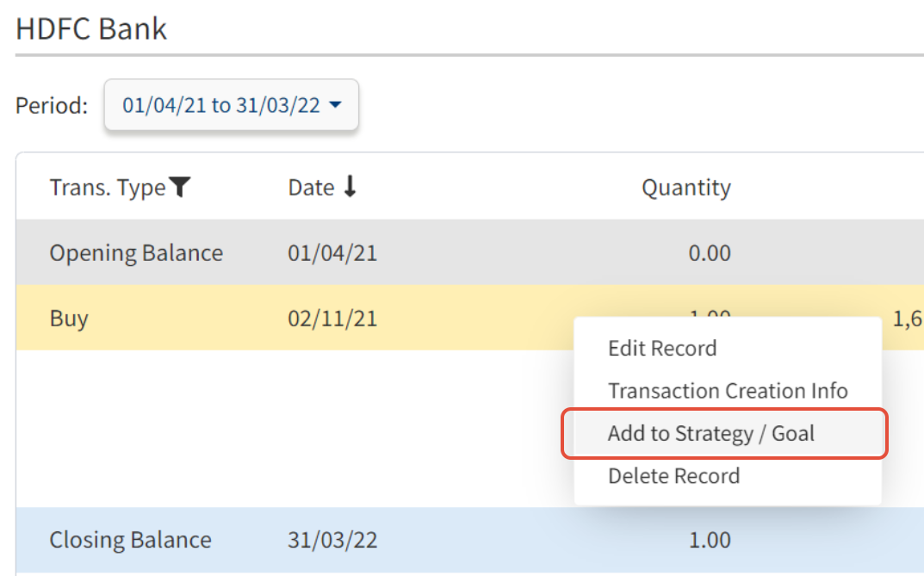Screen dimensions: 924x576
Task: Select the Buy transaction row label
Action: (x=69, y=319)
